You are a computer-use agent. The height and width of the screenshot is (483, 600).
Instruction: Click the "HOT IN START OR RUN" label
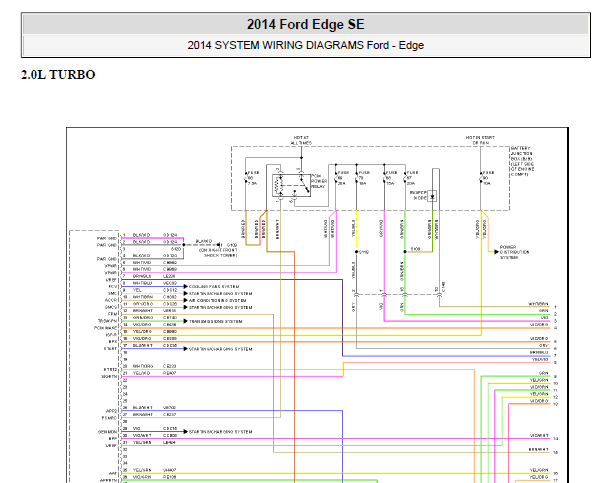pos(480,140)
